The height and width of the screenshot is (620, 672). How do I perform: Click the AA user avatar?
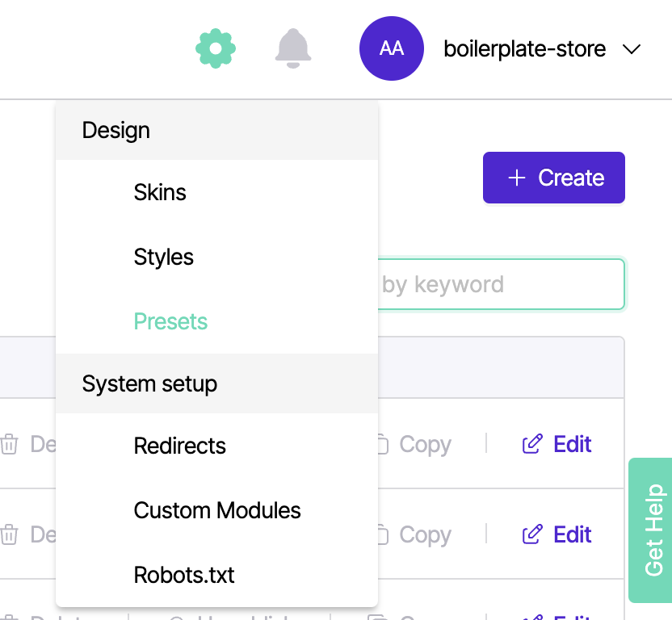(x=391, y=48)
